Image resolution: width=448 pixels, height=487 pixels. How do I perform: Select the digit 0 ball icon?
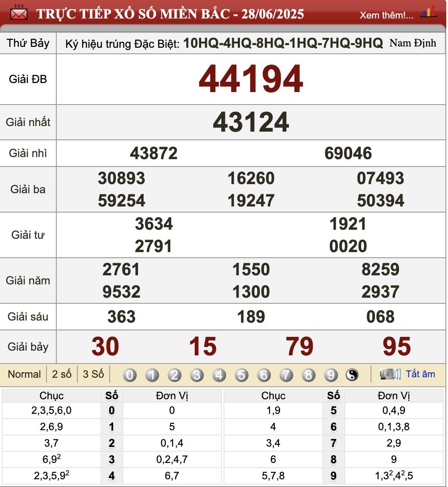129,375
